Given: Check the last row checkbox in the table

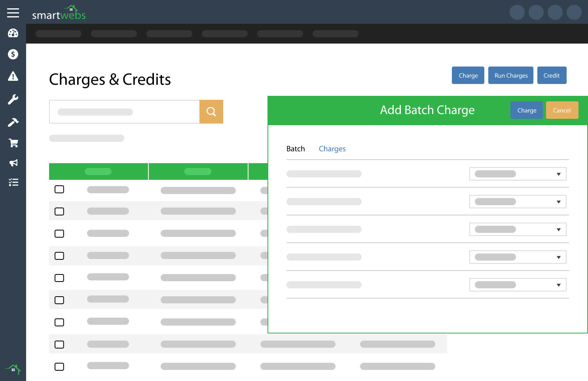Looking at the screenshot, I should (59, 367).
